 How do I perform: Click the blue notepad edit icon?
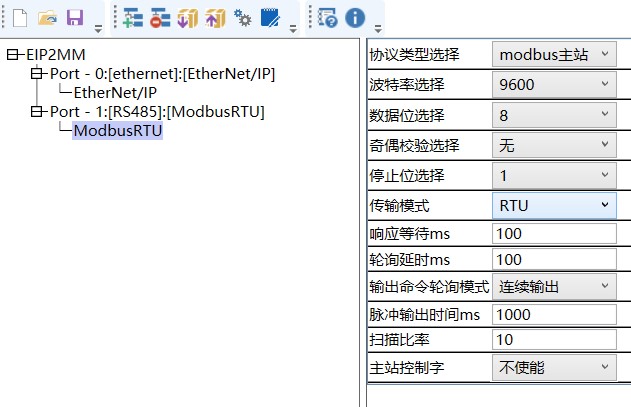pyautogui.click(x=269, y=18)
